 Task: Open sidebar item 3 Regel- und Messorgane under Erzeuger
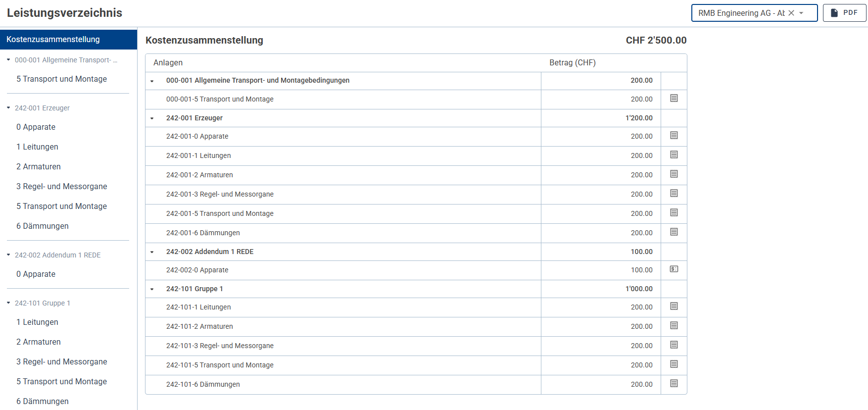(61, 186)
